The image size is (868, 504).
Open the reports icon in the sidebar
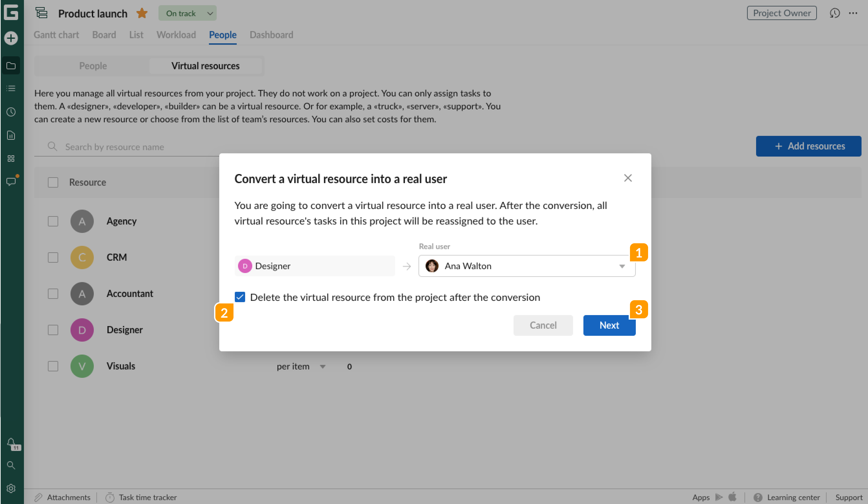tap(11, 135)
